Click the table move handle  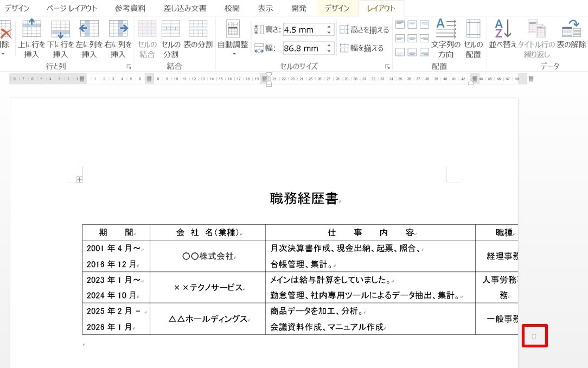tap(79, 180)
